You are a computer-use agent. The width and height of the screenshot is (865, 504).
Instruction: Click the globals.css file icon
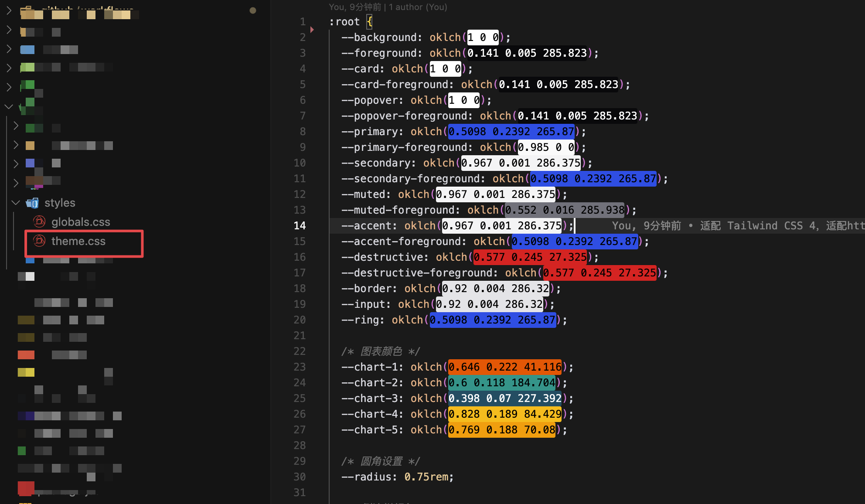40,222
